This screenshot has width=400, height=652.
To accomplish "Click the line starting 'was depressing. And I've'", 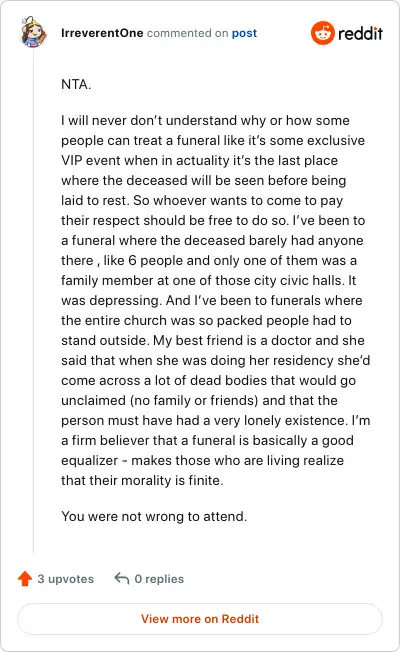I will click(212, 301).
